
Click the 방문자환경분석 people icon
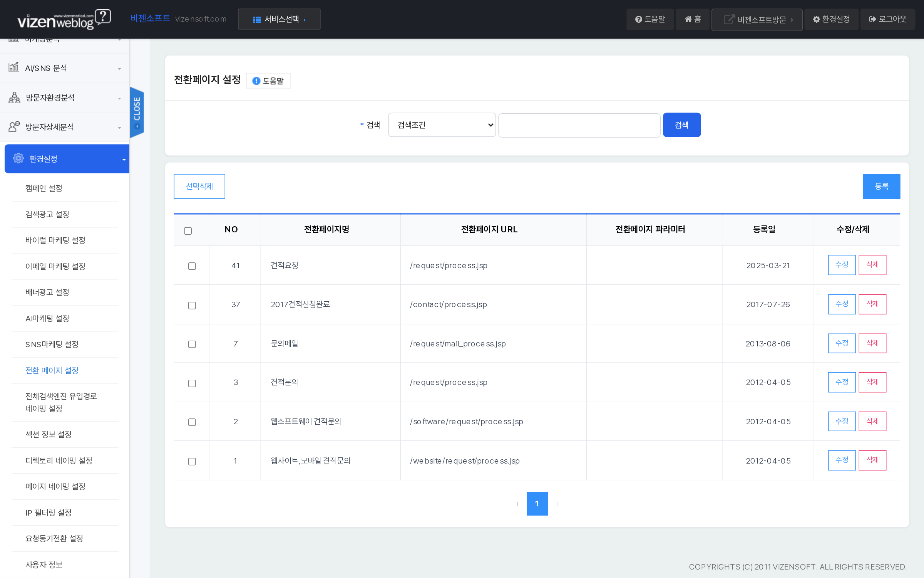pyautogui.click(x=14, y=97)
